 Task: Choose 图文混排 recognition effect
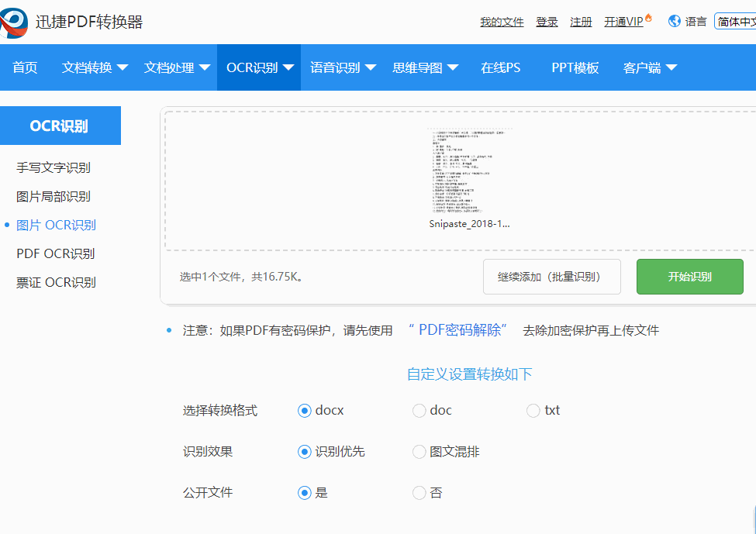click(419, 452)
